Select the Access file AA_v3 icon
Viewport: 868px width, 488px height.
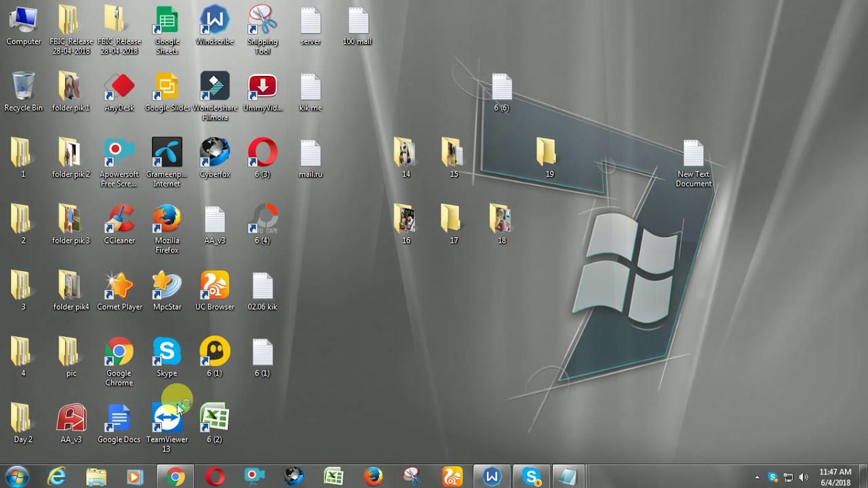point(71,424)
